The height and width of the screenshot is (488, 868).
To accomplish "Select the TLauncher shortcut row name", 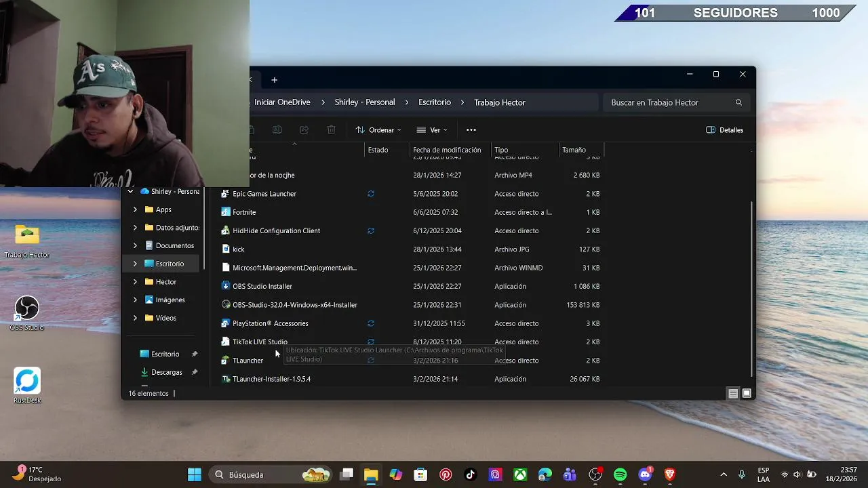I will pos(248,361).
